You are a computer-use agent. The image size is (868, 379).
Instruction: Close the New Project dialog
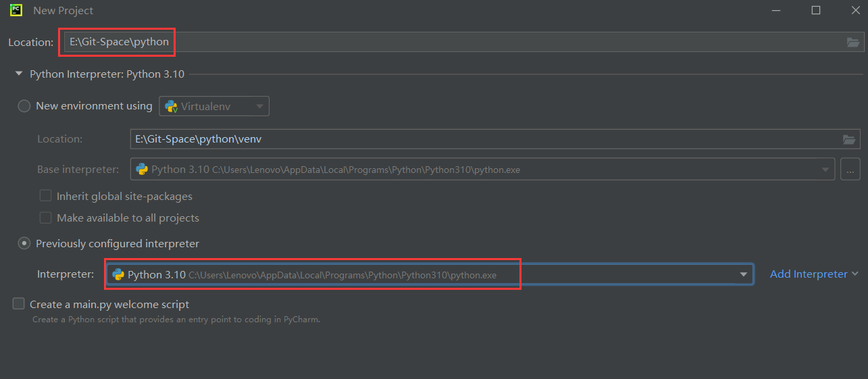[x=855, y=10]
